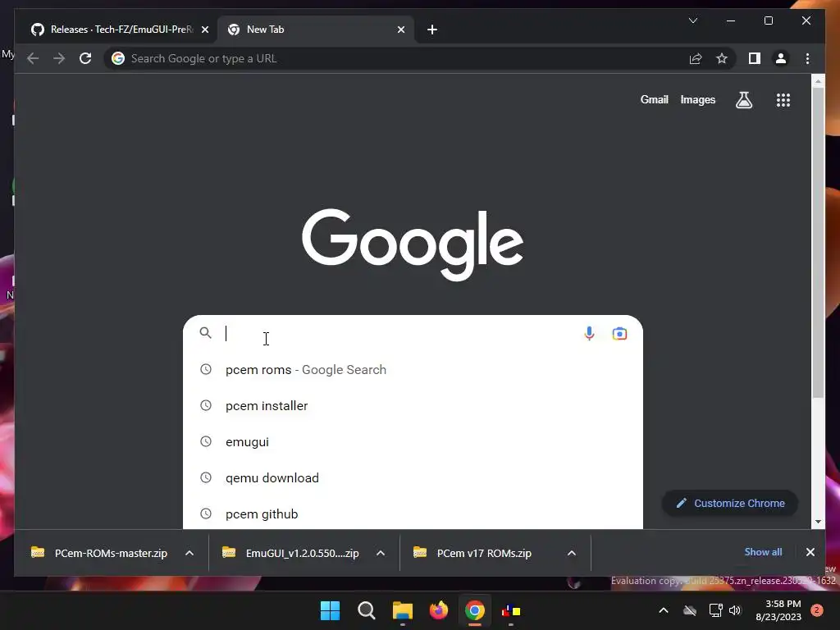Click the GitHub favicon on first tab
Viewport: 840px width, 630px height.
click(38, 30)
